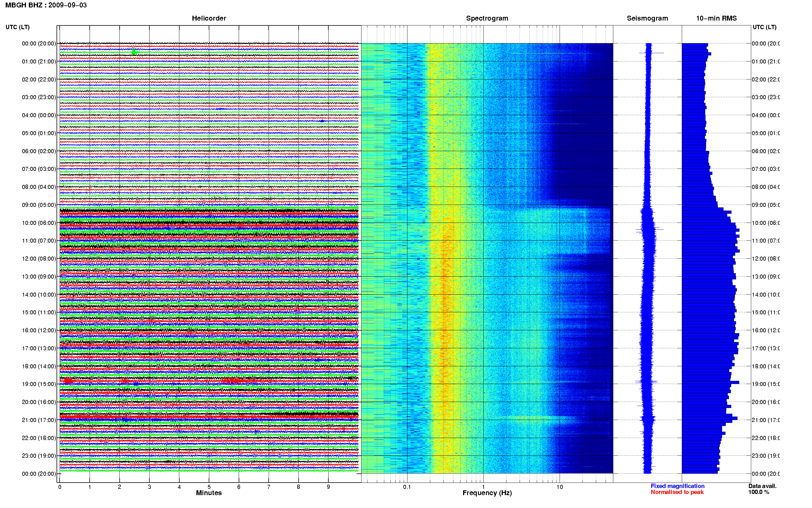Select the 'Helicorder' panel heading
The height and width of the screenshot is (508, 812).
click(209, 18)
